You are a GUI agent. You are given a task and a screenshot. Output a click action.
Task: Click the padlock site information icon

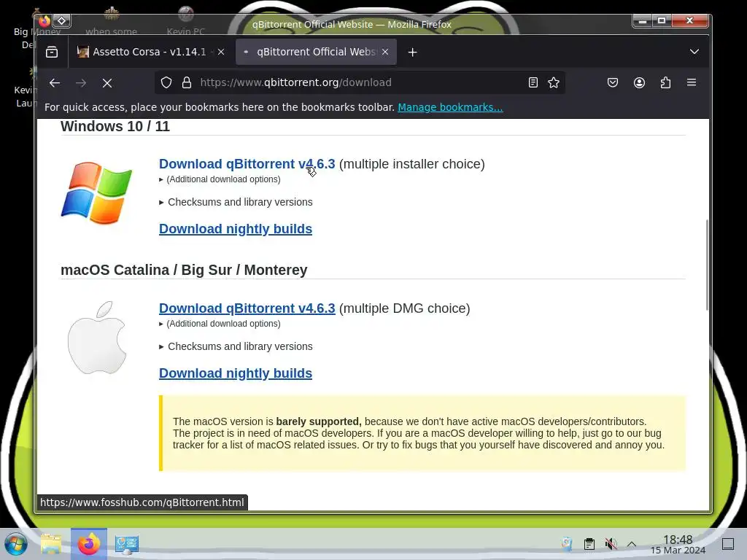187,82
